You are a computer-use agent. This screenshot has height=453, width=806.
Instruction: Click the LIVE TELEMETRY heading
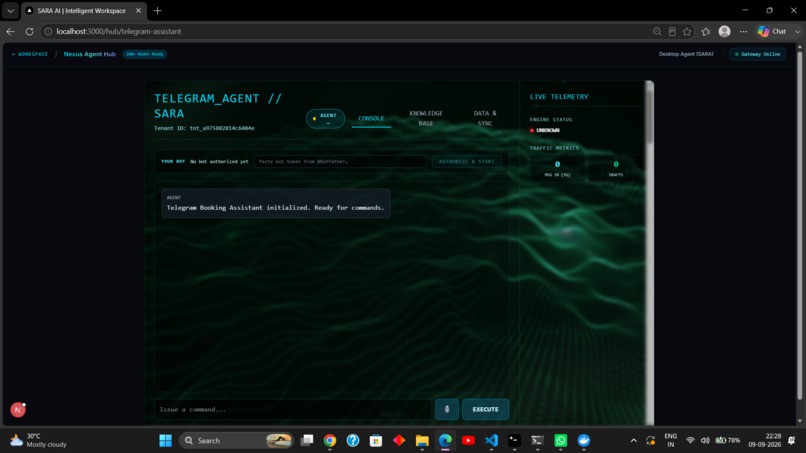pyautogui.click(x=559, y=97)
